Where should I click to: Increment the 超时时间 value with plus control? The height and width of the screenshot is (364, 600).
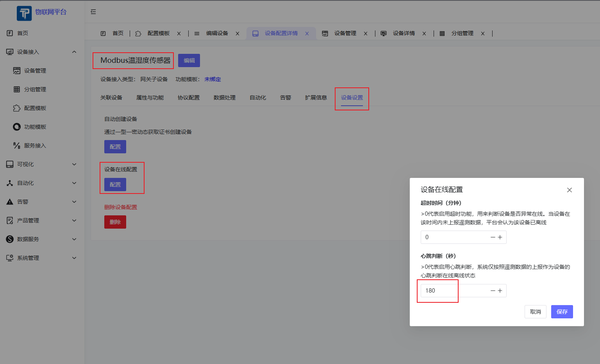point(500,237)
